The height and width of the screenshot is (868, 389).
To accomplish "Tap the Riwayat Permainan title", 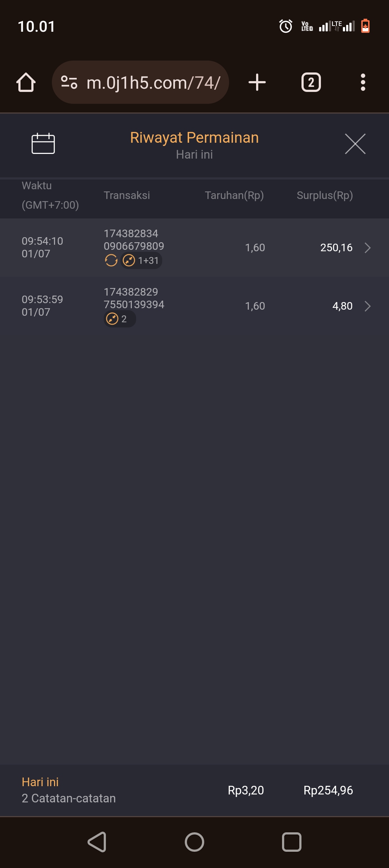I will click(194, 138).
